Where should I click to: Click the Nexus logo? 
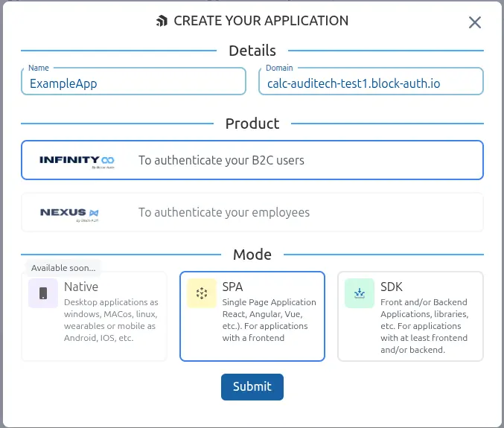click(x=69, y=214)
